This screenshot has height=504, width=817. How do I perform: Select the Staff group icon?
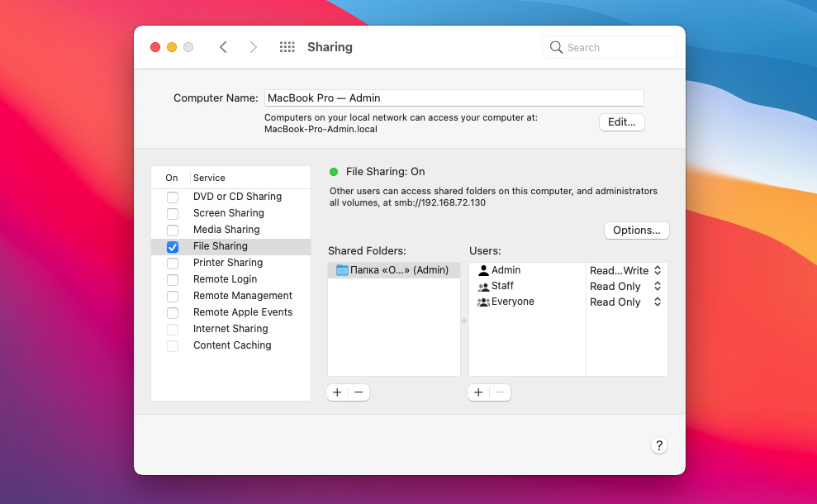(x=483, y=285)
